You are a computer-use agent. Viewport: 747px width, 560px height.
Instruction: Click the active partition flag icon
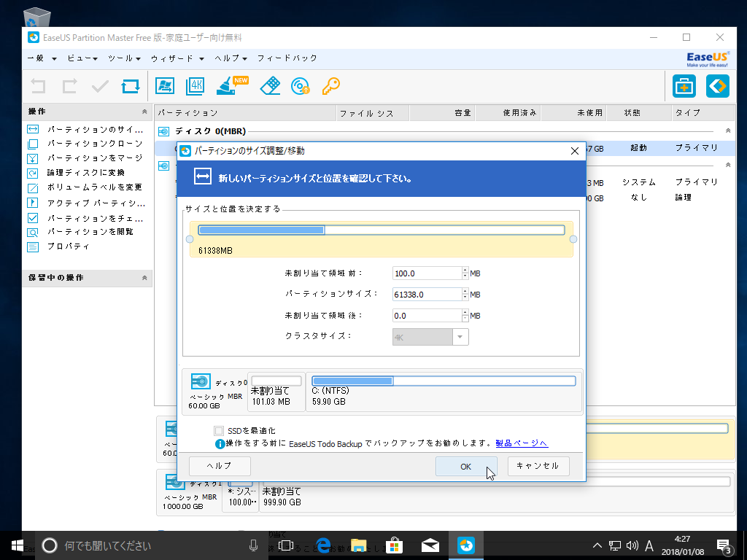pyautogui.click(x=33, y=203)
